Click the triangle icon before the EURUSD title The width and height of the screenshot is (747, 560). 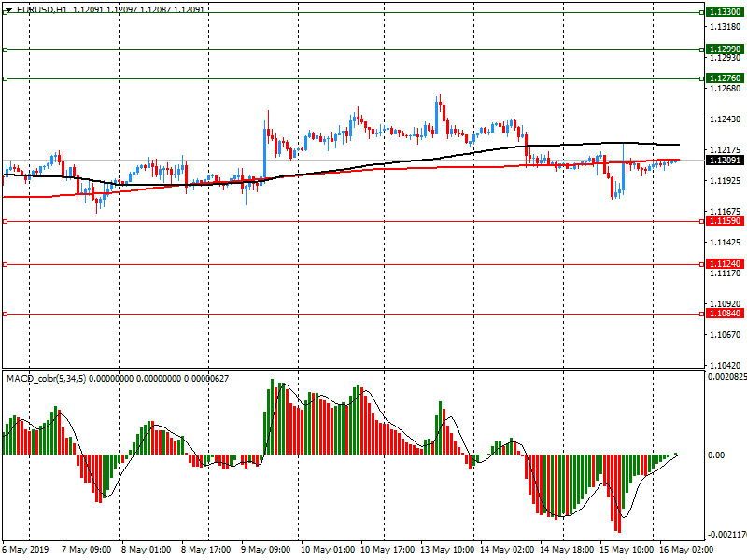pos(7,9)
